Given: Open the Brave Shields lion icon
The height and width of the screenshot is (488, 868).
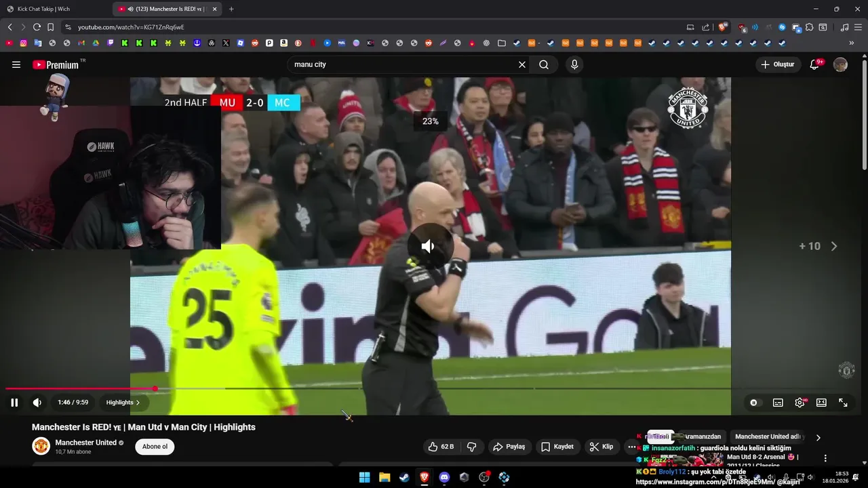Looking at the screenshot, I should point(722,27).
